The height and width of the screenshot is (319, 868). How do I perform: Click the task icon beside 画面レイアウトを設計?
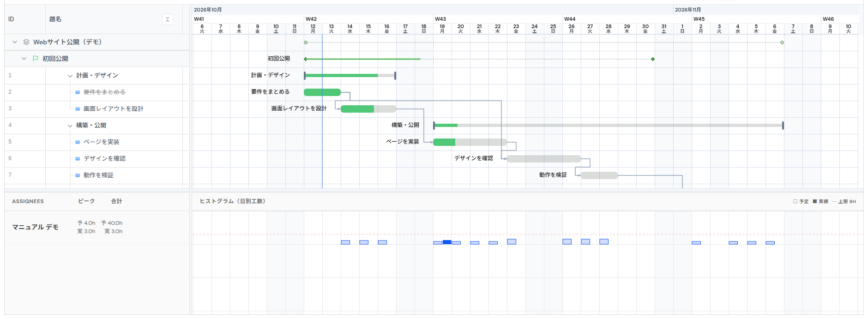click(x=78, y=109)
